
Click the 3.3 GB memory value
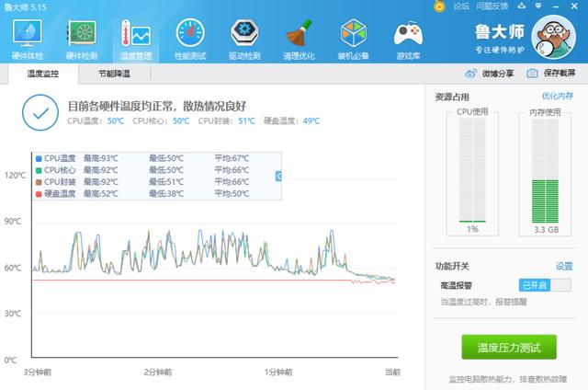(x=547, y=229)
